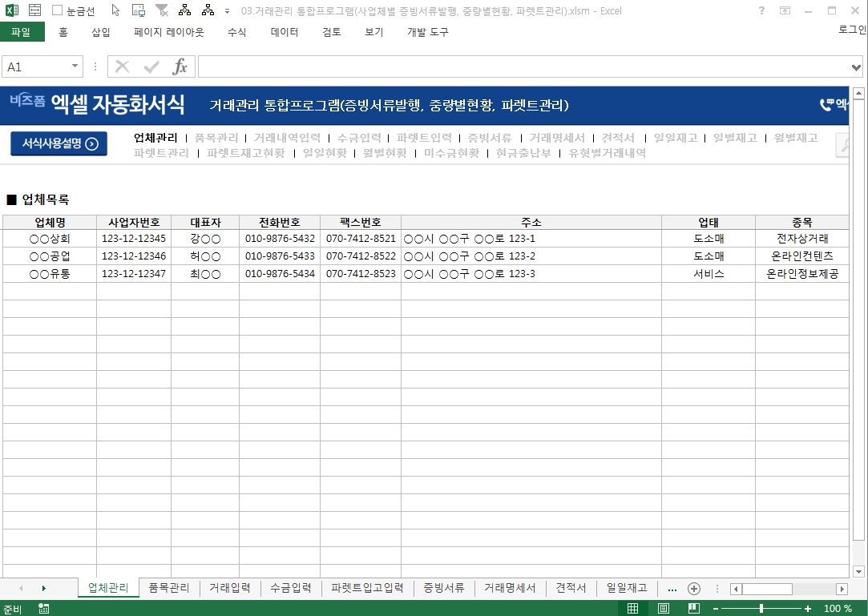868x616 pixels.
Task: Click the macro record icon in status bar
Action: pos(44,609)
